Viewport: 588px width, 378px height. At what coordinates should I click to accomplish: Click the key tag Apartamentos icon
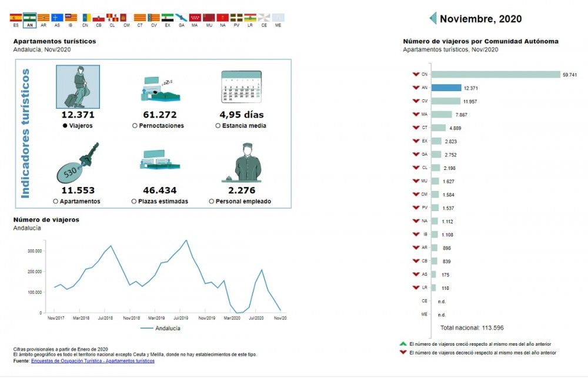78,162
